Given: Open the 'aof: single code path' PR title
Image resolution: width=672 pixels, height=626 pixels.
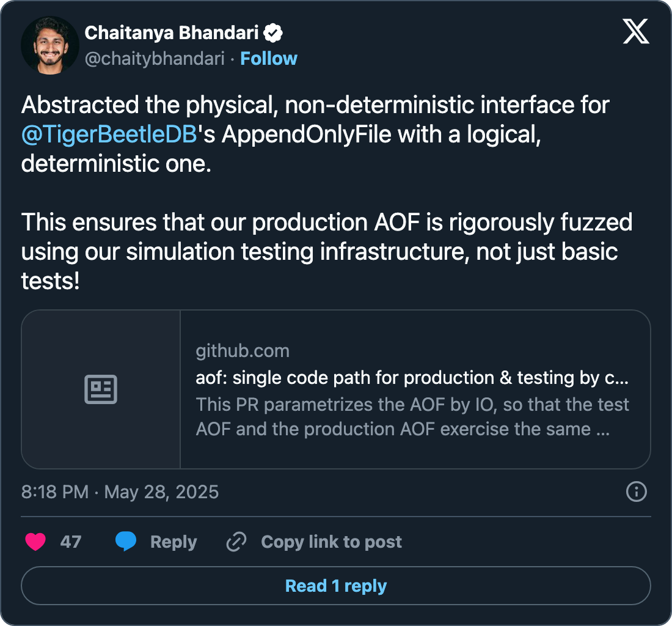Looking at the screenshot, I should coord(412,378).
